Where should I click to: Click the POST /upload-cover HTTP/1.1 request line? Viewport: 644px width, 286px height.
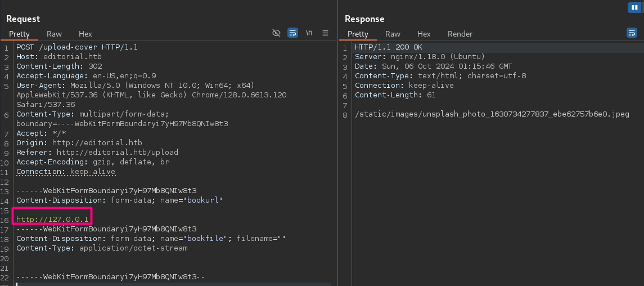[x=77, y=47]
